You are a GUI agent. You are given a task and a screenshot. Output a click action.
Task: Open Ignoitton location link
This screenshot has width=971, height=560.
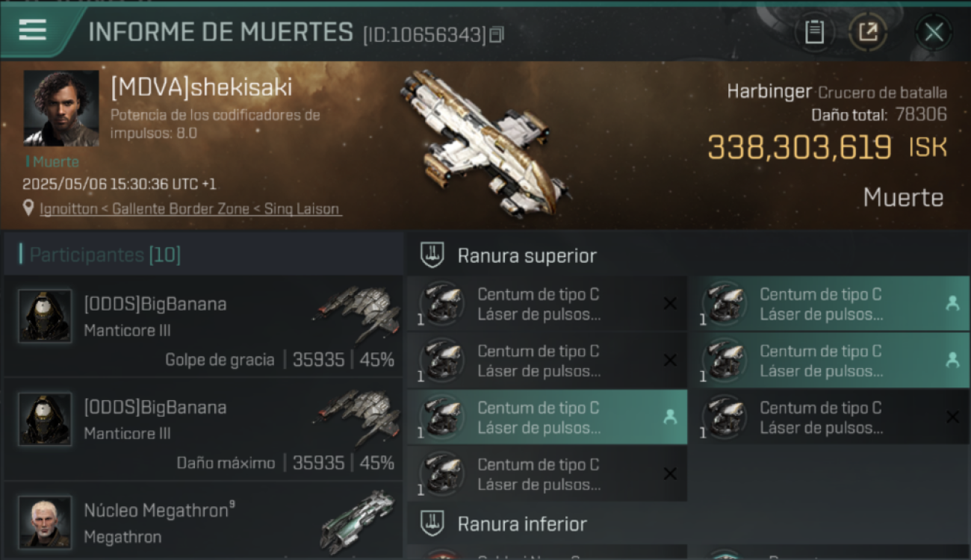(69, 209)
